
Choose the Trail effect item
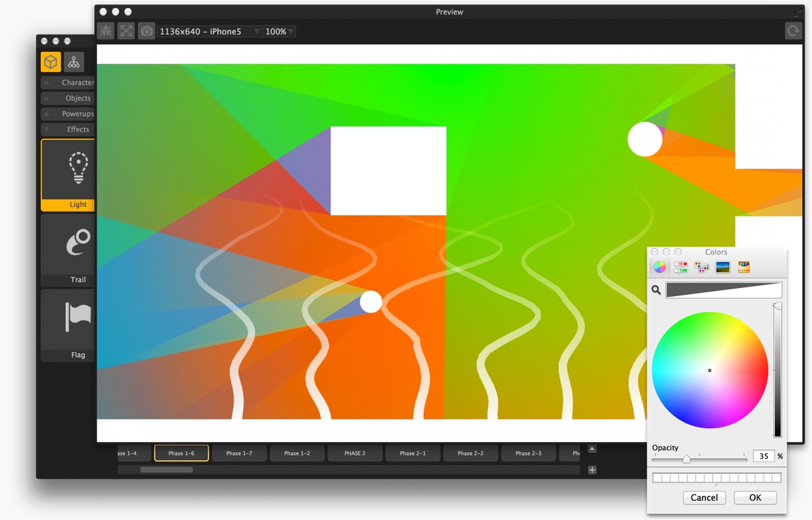(69, 250)
